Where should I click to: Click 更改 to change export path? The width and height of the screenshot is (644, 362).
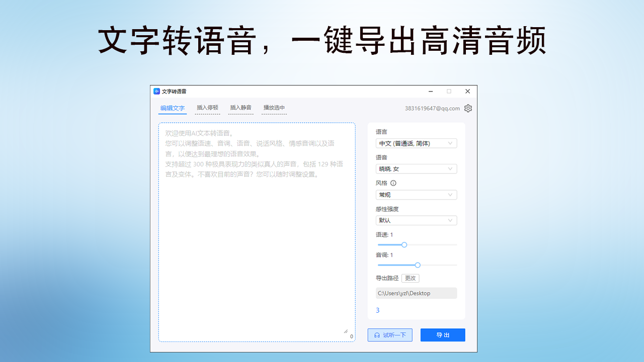410,278
